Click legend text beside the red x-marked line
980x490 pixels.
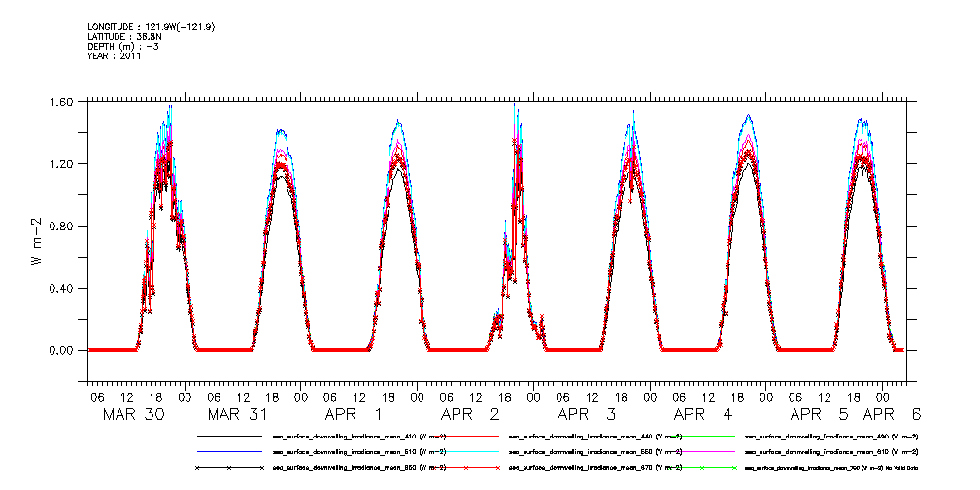595,468
